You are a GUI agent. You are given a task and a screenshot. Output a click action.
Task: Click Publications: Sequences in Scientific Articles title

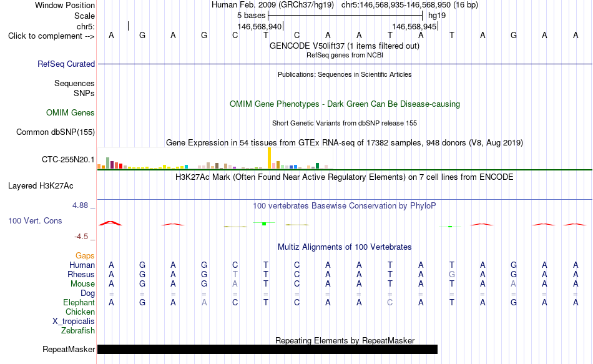pos(345,74)
